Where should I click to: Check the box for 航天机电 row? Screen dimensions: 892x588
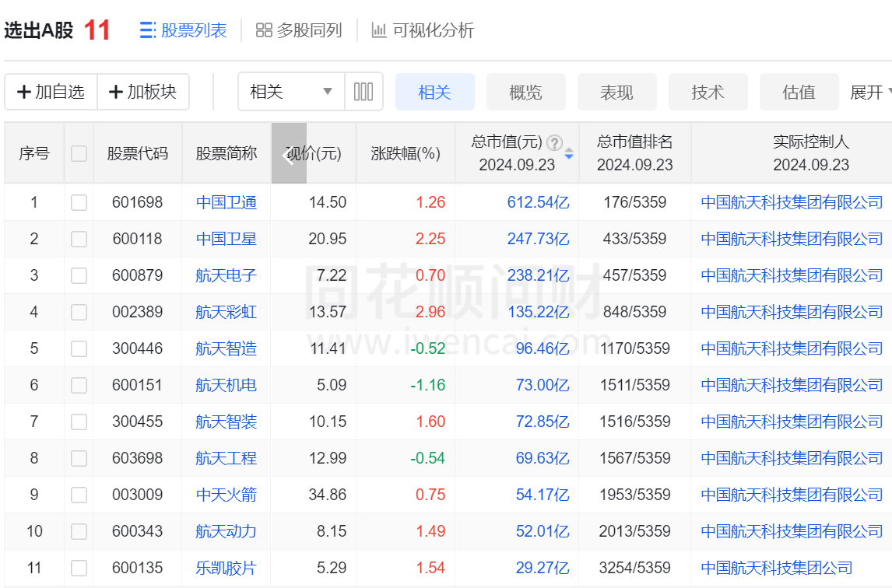coord(79,385)
